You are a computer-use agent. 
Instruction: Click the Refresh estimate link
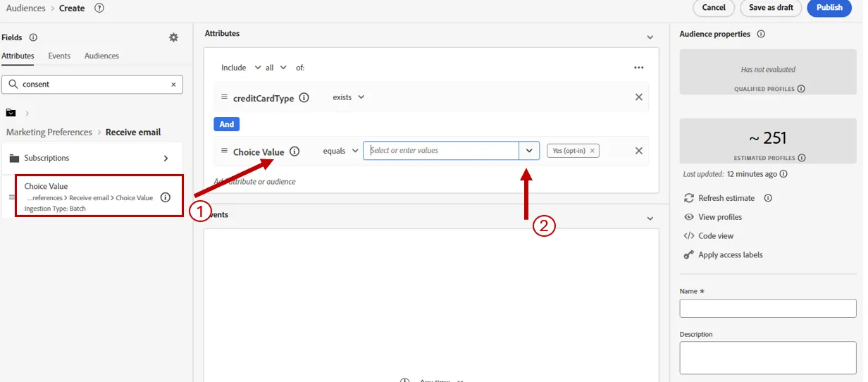tap(726, 198)
